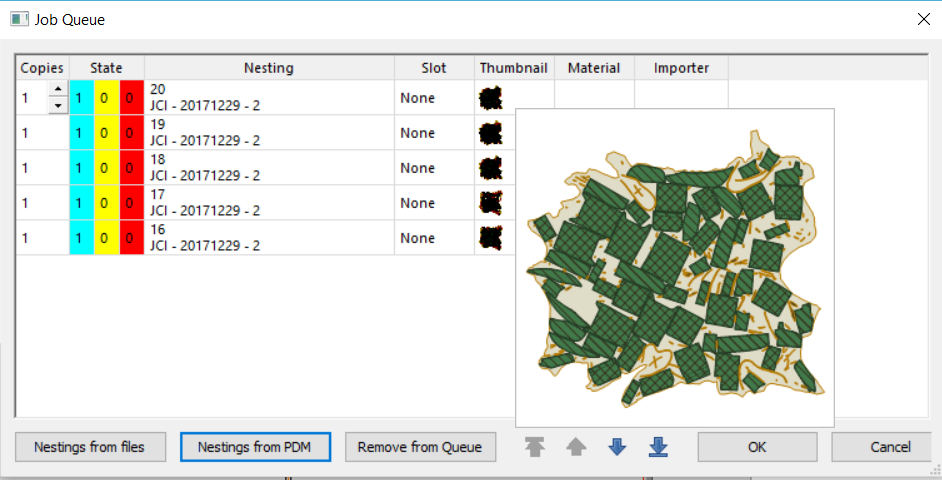Select nesting row 16 JCI - 20171229 - 2
Image resolution: width=942 pixels, height=480 pixels.
point(269,237)
